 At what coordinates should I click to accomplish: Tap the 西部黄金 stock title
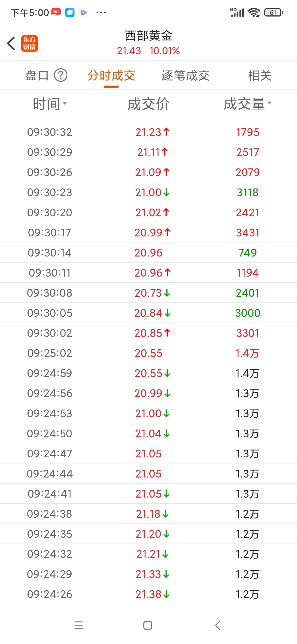tap(148, 36)
